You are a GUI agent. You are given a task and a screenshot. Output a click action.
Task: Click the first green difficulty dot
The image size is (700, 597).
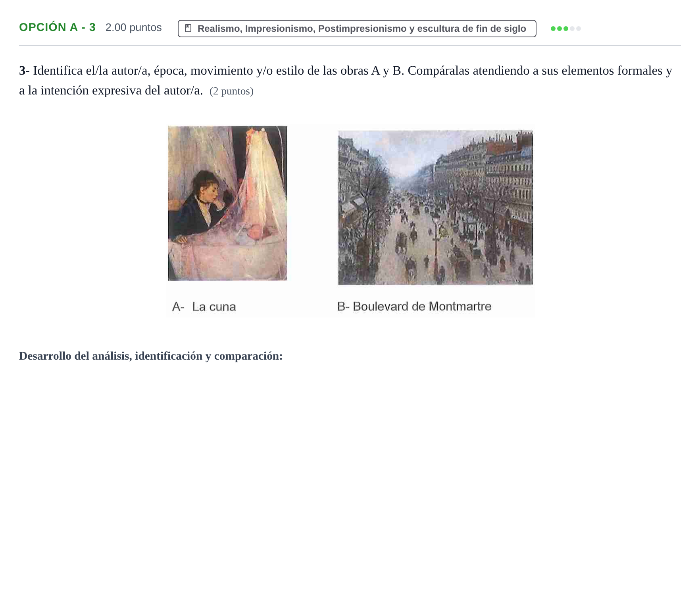point(553,29)
